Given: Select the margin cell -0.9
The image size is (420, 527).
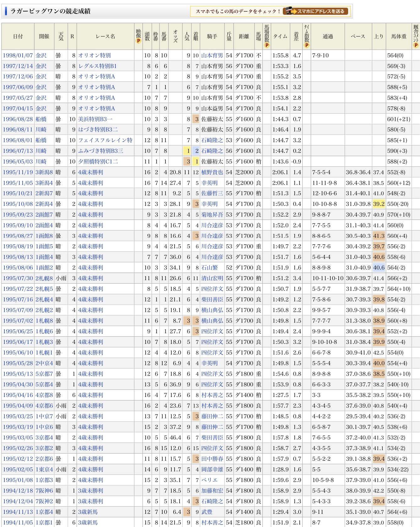Looking at the screenshot, I should pos(296,161).
